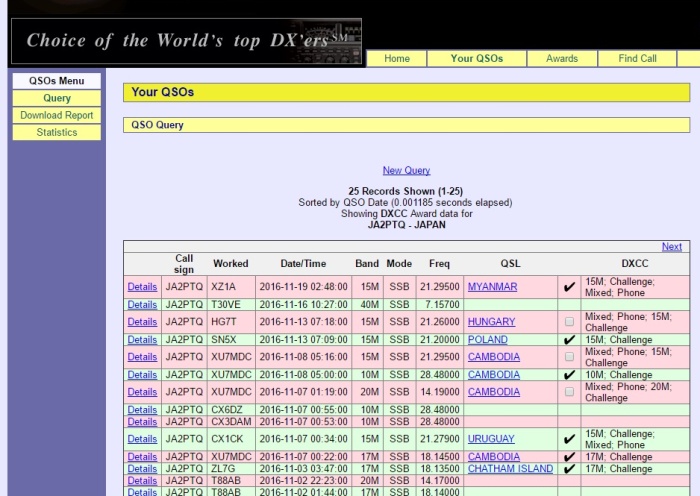Image resolution: width=700 pixels, height=496 pixels.
Task: Click the POLAND QSL link
Action: point(488,340)
